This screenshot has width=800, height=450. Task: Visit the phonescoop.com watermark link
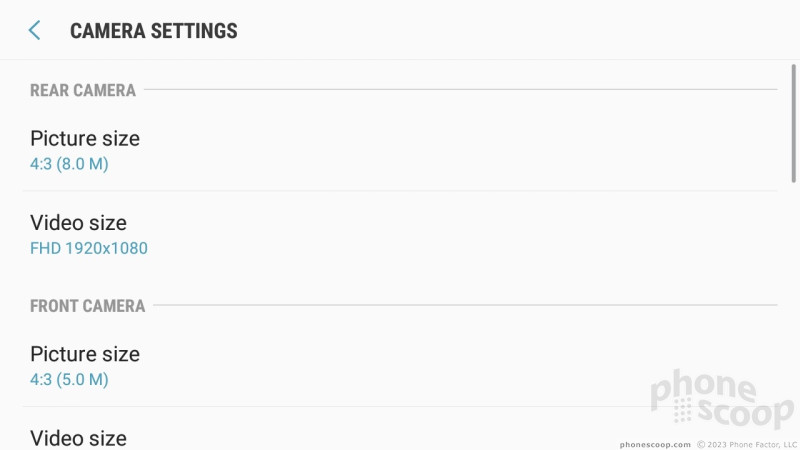655,444
